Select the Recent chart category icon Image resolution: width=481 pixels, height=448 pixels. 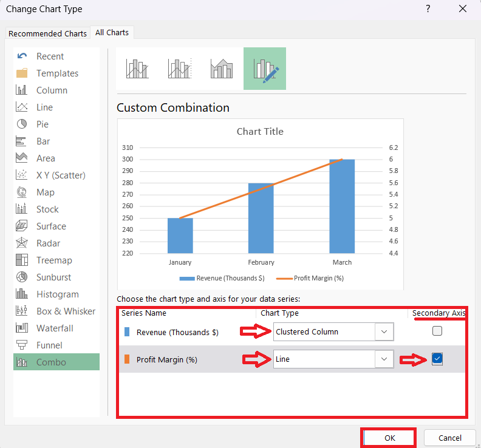coord(22,56)
